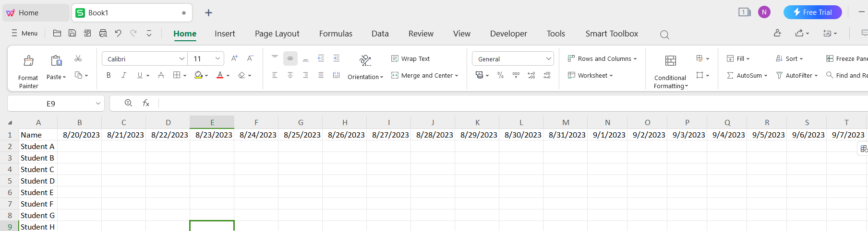Select cell A1 containing Name
Viewport: 868px width, 231px height.
[38, 135]
